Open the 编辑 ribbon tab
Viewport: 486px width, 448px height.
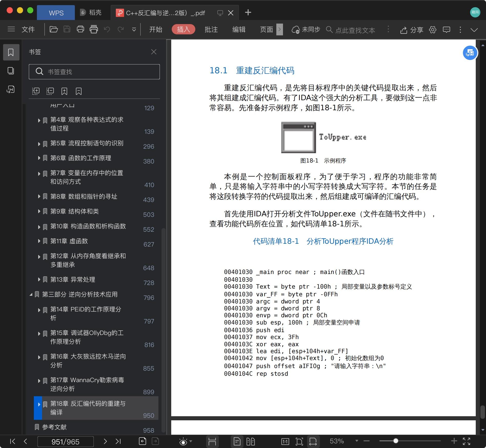click(x=239, y=29)
